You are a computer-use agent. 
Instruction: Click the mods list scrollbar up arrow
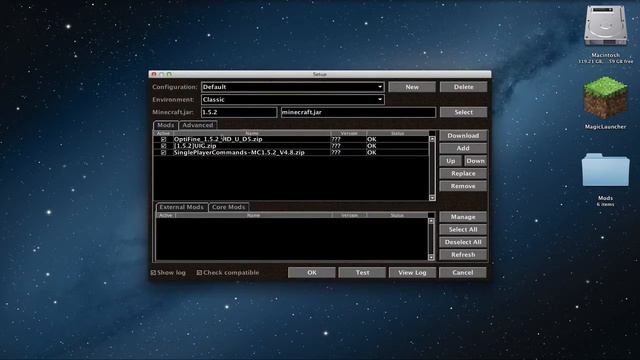pyautogui.click(x=432, y=139)
